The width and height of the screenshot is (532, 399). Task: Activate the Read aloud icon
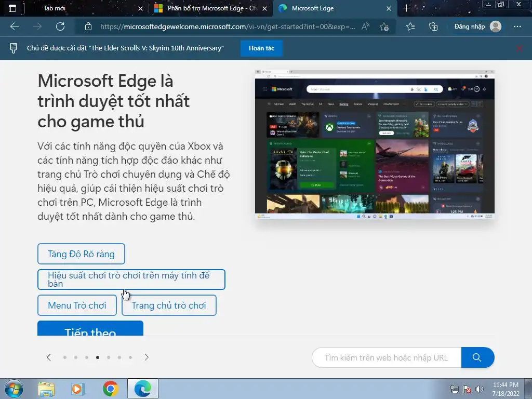tap(365, 26)
